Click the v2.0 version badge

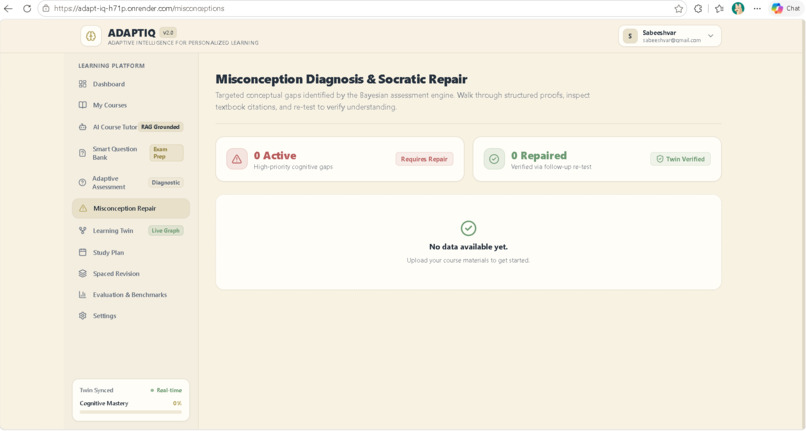click(168, 32)
